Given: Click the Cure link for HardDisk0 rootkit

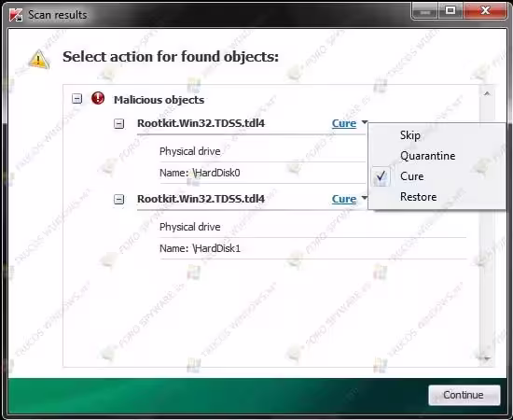Looking at the screenshot, I should point(344,123).
